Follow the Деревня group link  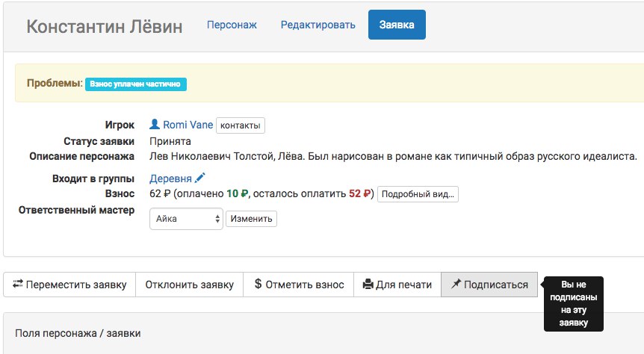pos(170,178)
